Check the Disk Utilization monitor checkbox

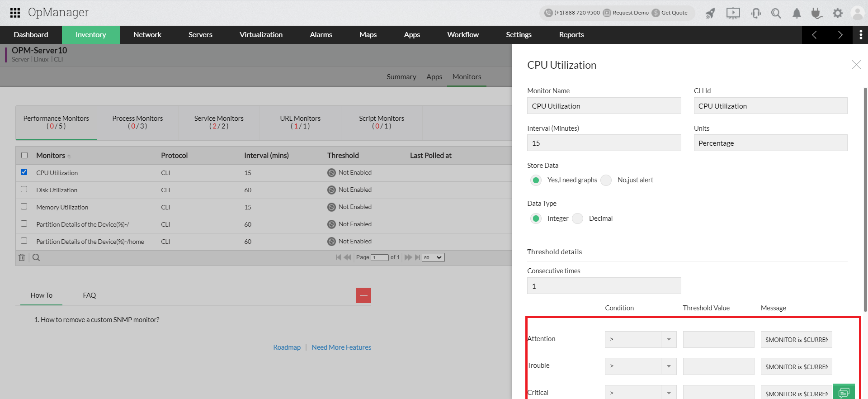point(24,189)
